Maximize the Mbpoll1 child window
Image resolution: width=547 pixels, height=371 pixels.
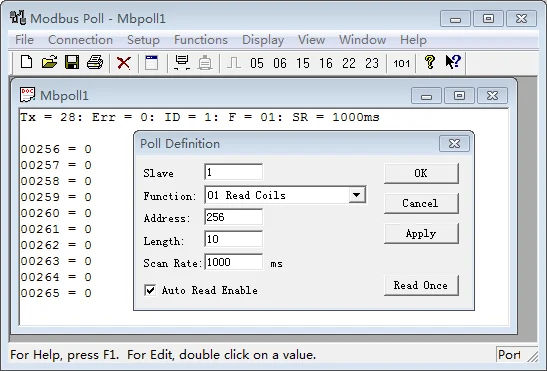click(459, 95)
